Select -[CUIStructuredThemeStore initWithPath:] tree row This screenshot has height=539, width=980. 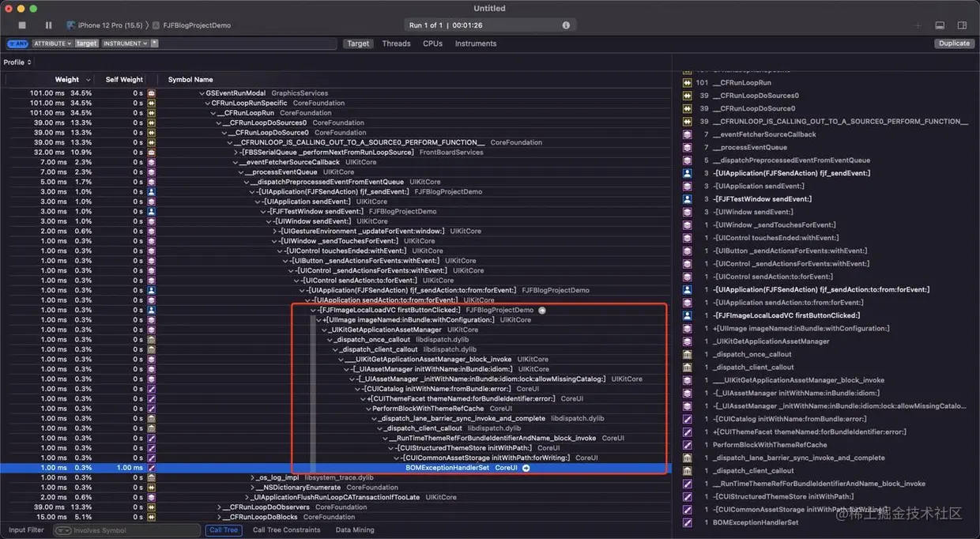(x=336, y=448)
